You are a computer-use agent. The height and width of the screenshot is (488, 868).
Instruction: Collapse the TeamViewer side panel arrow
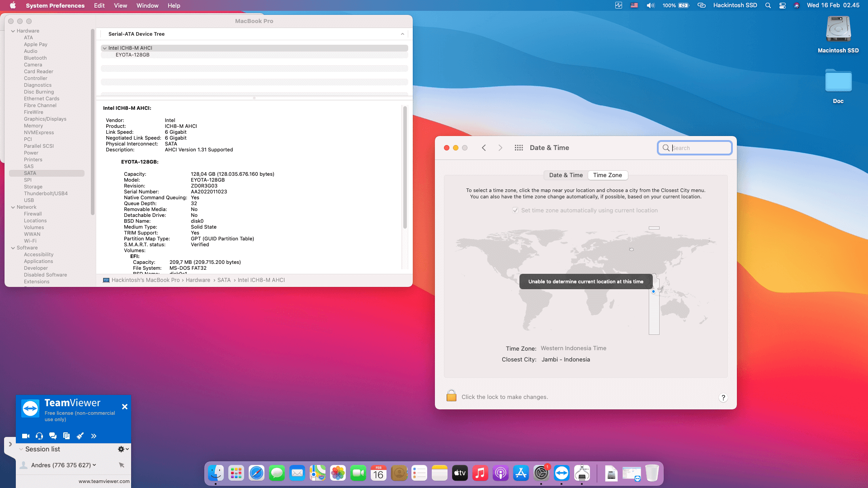[x=10, y=444]
